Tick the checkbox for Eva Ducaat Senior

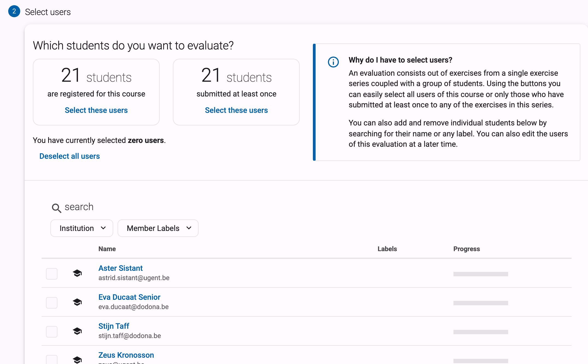pyautogui.click(x=52, y=303)
